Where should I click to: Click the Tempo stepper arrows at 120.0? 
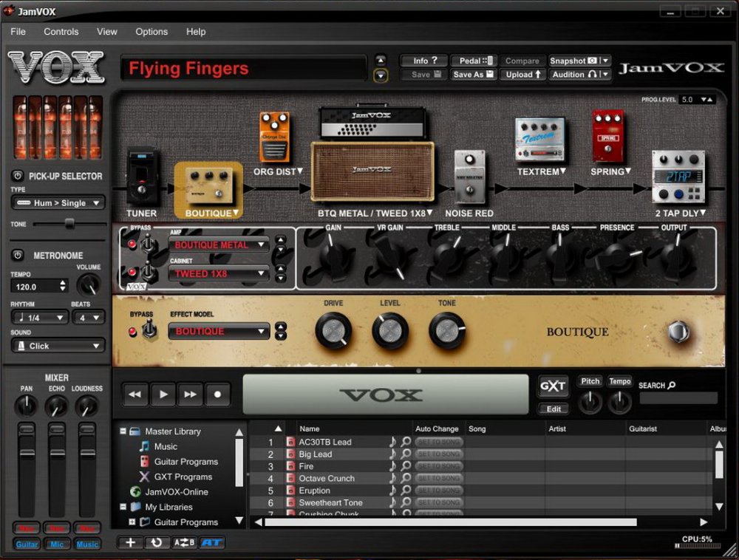pyautogui.click(x=63, y=286)
